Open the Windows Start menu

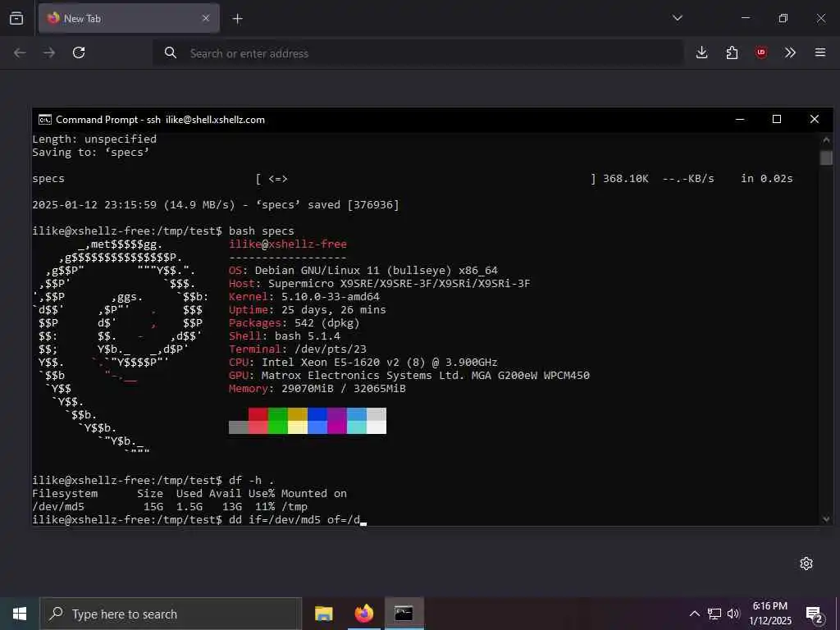(20, 614)
